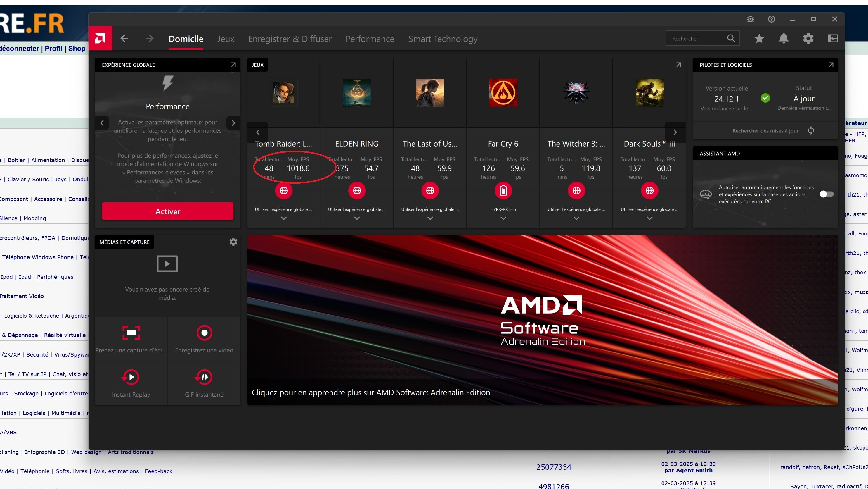Open the notifications bell
This screenshot has height=489, width=868.
(x=784, y=38)
